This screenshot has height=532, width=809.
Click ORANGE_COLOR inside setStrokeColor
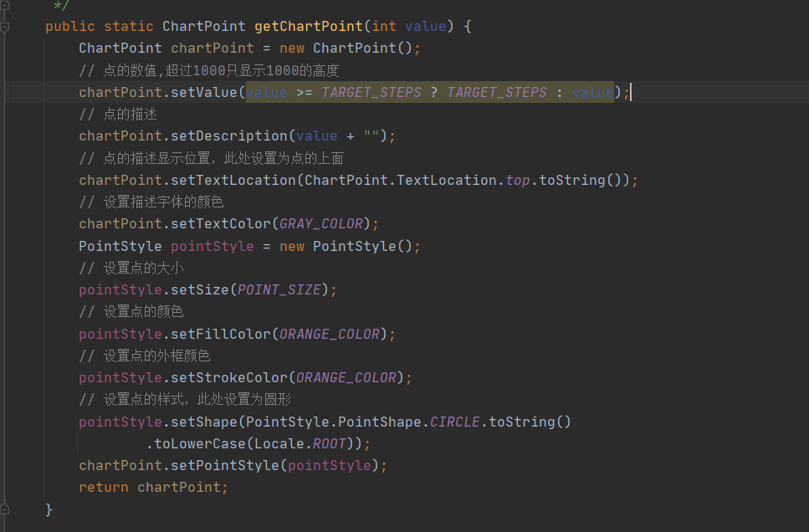coord(346,378)
